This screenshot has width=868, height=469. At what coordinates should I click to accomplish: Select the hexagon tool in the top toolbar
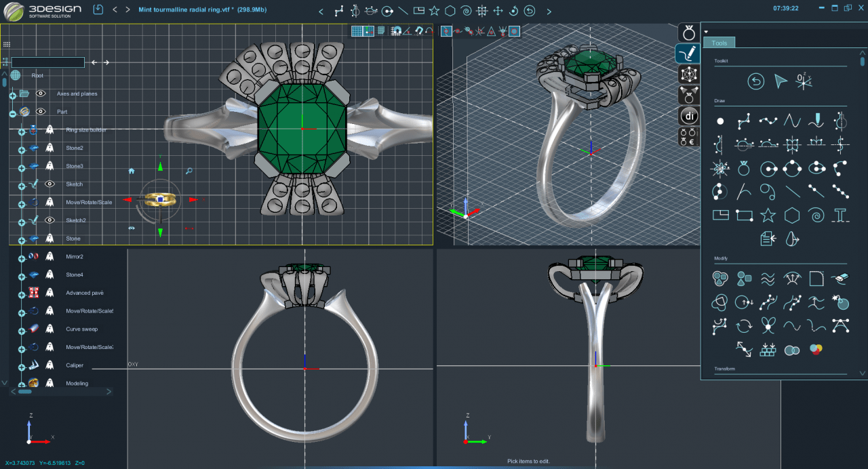[x=450, y=10]
